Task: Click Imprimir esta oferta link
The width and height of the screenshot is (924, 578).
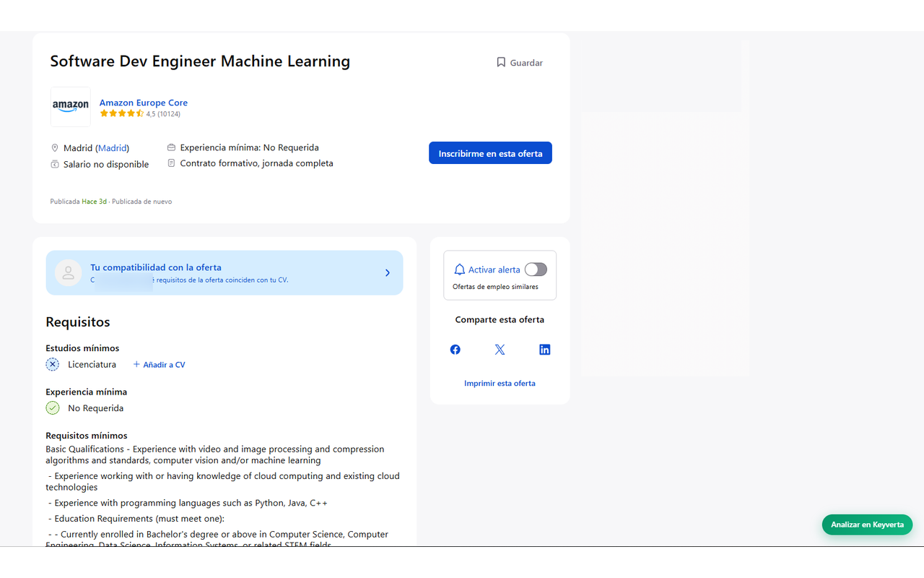Action: point(500,384)
